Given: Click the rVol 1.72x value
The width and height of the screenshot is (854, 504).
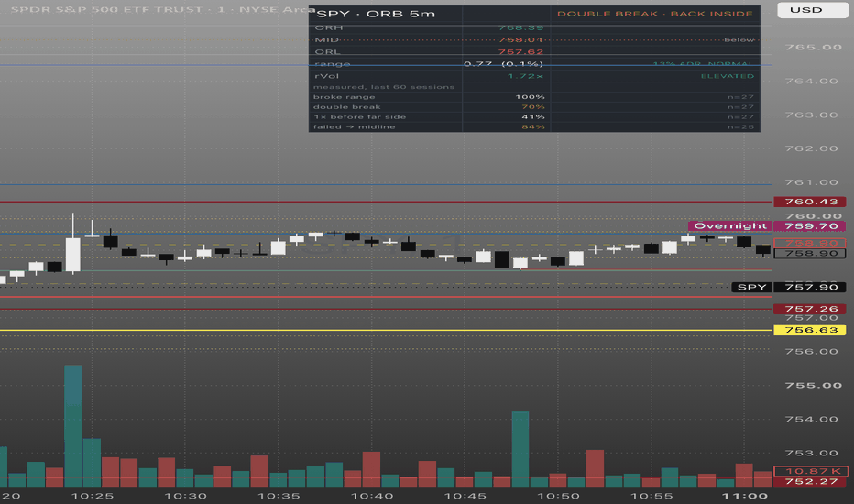Looking at the screenshot, I should (525, 76).
